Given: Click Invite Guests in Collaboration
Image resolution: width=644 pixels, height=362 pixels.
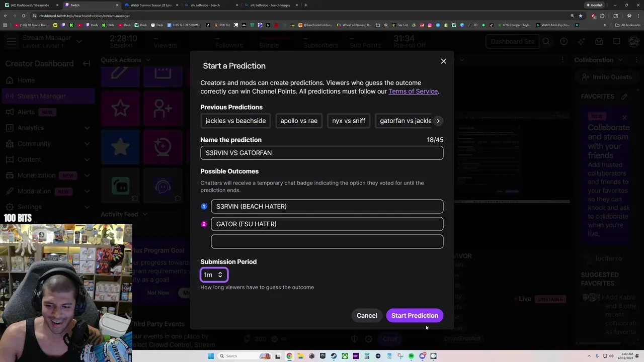Looking at the screenshot, I should 606,77.
